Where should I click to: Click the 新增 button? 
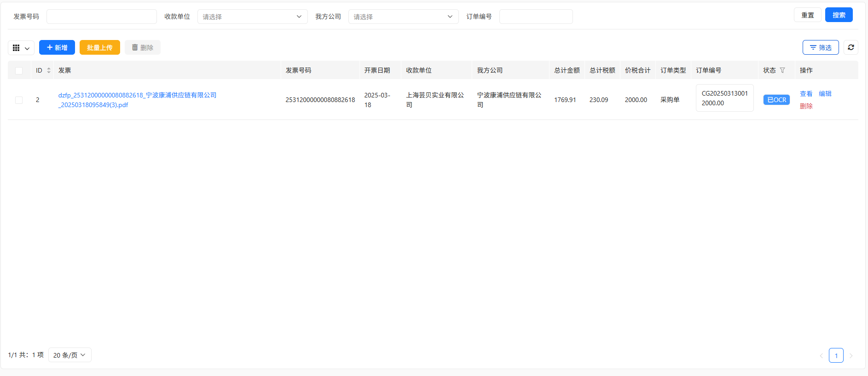tap(57, 47)
